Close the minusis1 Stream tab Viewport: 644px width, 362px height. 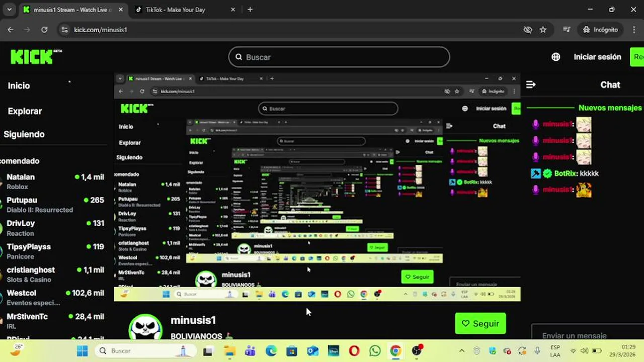point(122,10)
